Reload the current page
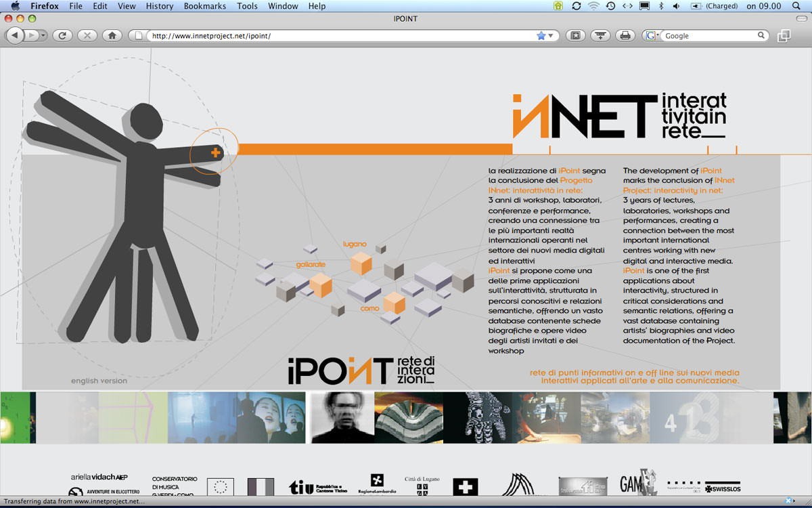The width and height of the screenshot is (812, 508). pos(62,35)
